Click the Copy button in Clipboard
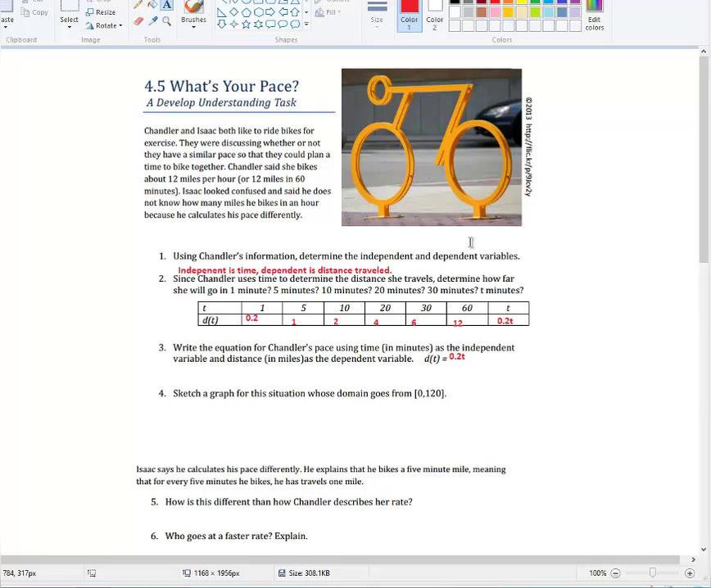This screenshot has height=588, width=711. 34,12
